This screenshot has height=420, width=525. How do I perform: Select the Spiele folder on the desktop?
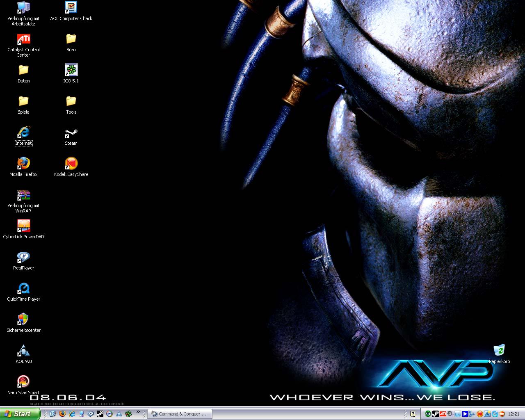pos(23,102)
